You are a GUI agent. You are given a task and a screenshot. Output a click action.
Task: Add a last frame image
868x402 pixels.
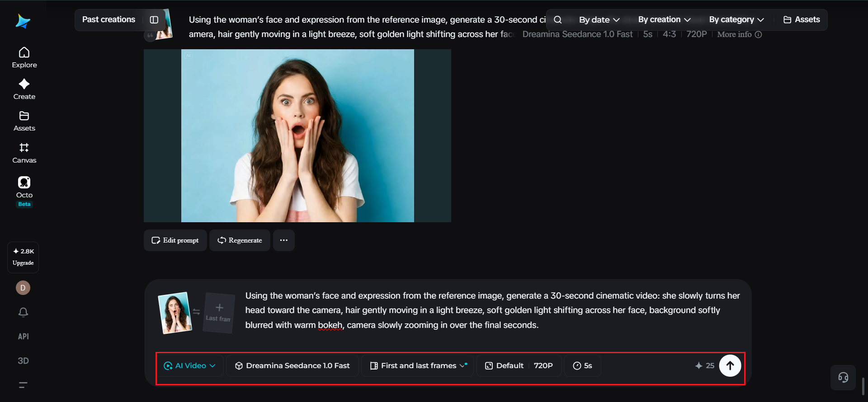[x=219, y=313]
